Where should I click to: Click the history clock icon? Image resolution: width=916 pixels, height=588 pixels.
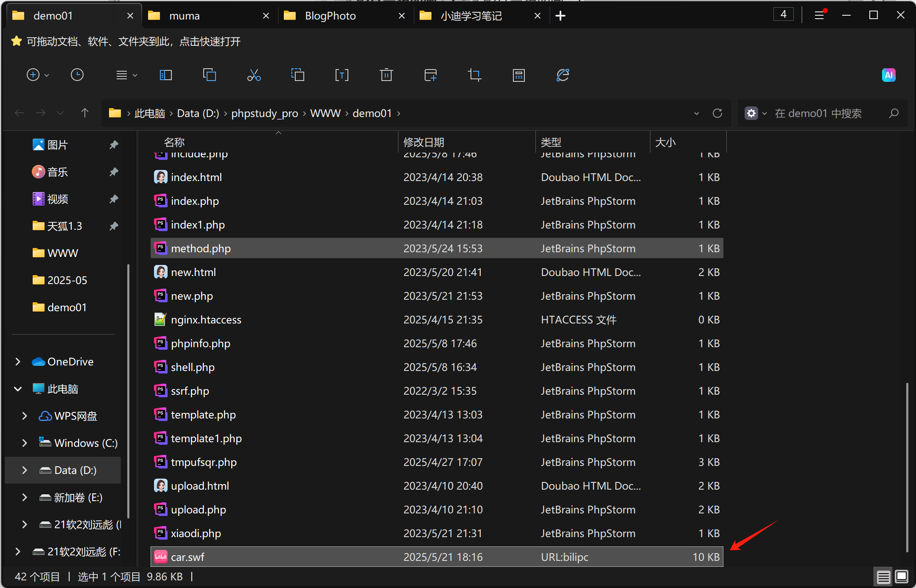[77, 75]
